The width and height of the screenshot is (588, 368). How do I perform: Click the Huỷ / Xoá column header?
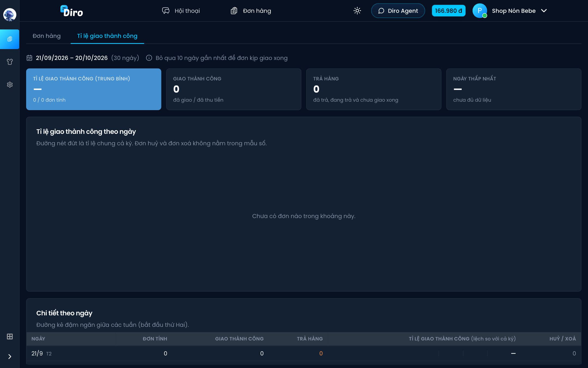coord(563,339)
